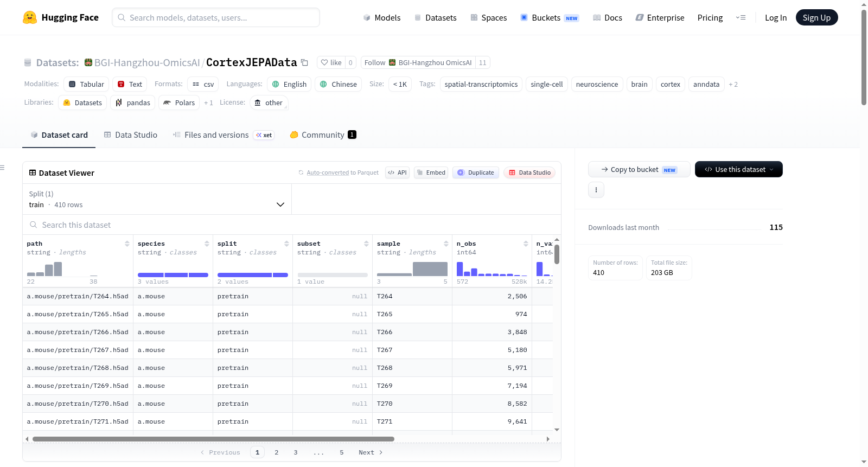Click the pandas library tag

pyautogui.click(x=132, y=103)
